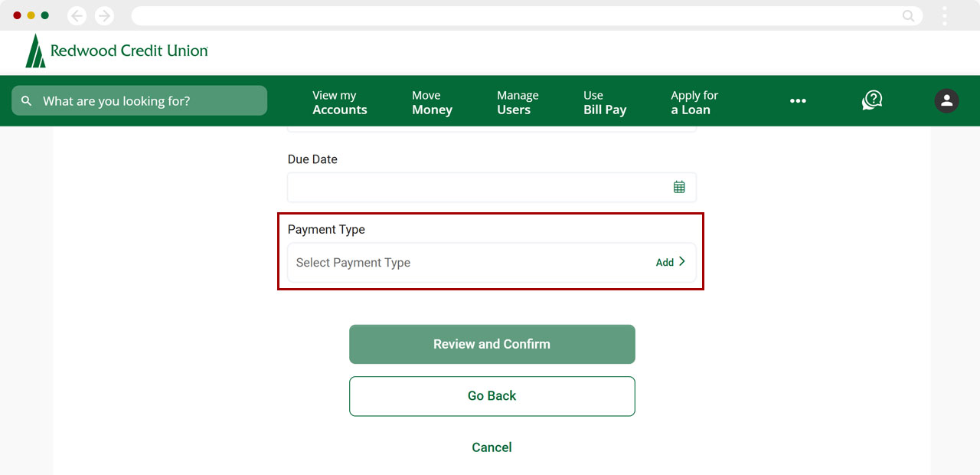Expand the Select Payment Type field
980x475 pixels.
(x=459, y=263)
